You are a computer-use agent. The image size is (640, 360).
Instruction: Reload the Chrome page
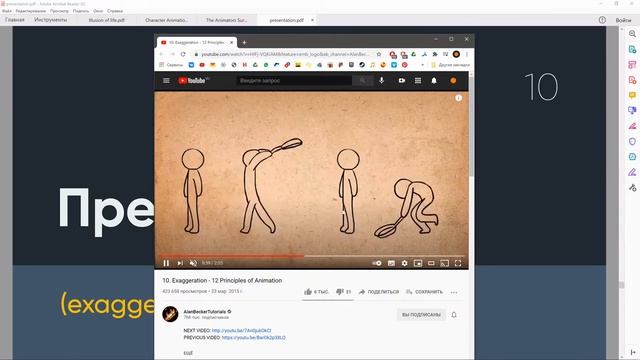[x=183, y=54]
